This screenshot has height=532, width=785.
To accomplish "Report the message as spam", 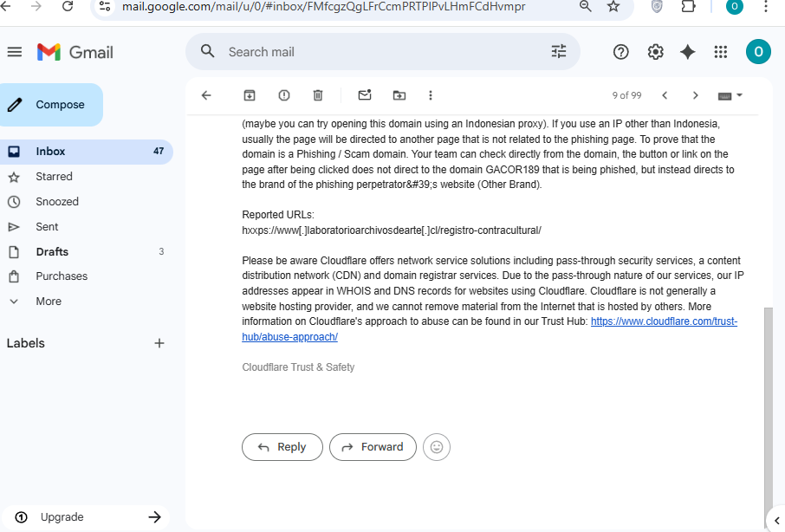I will click(x=284, y=95).
